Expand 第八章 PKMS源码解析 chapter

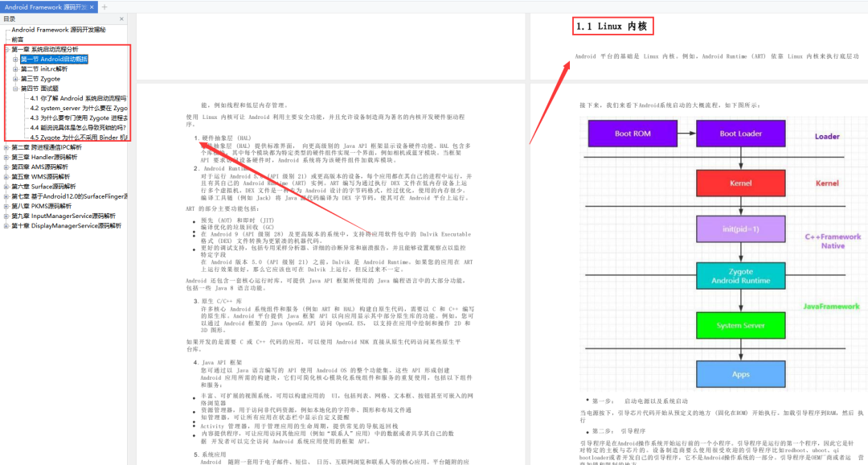(x=6, y=206)
